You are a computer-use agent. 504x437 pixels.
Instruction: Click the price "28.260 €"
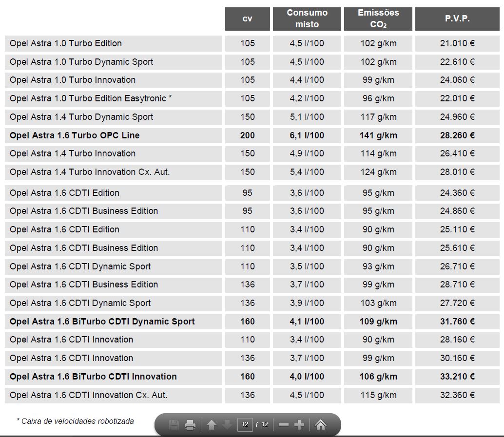[457, 135]
